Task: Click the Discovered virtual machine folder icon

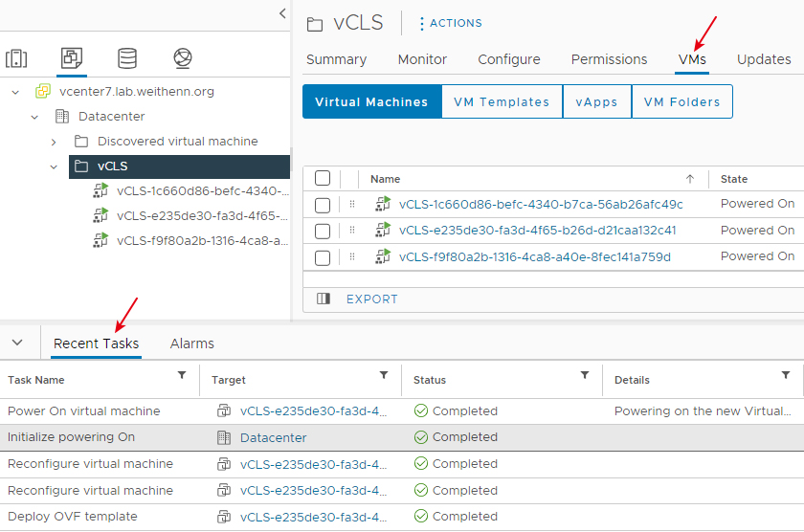Action: 81,141
